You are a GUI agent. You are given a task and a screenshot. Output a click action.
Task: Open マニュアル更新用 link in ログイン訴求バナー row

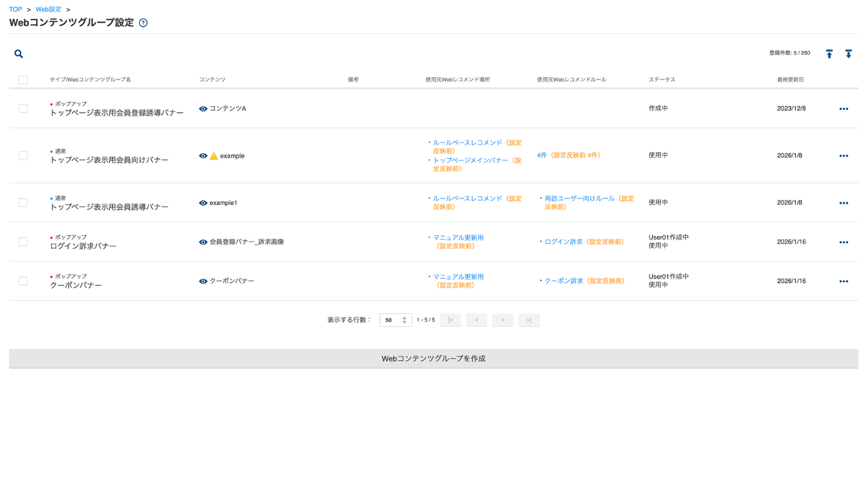point(458,237)
